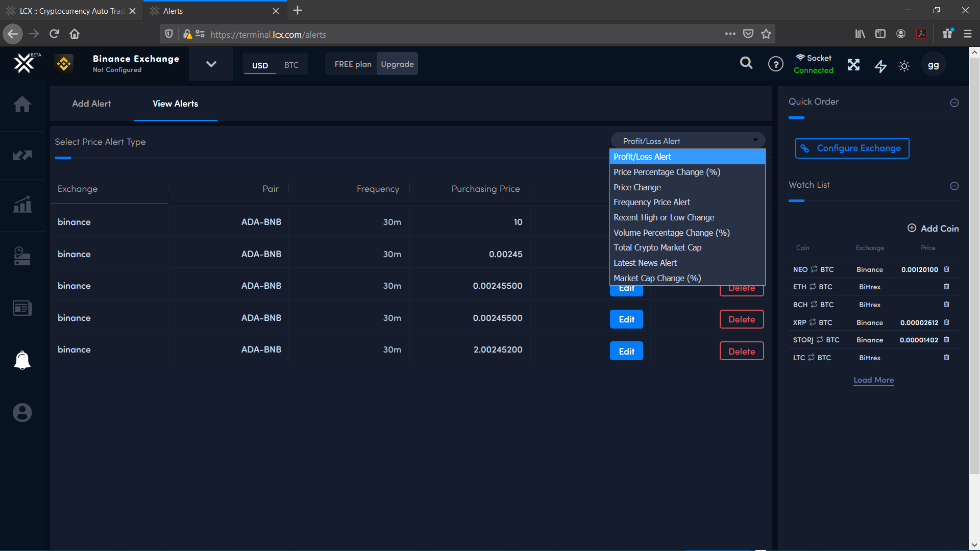Viewport: 980px width, 551px height.
Task: Expand the Binance Exchange selector chevron
Action: [x=210, y=64]
